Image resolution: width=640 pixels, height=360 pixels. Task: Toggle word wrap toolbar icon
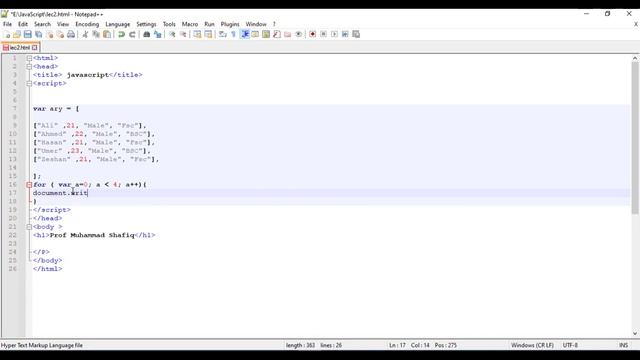point(222,34)
